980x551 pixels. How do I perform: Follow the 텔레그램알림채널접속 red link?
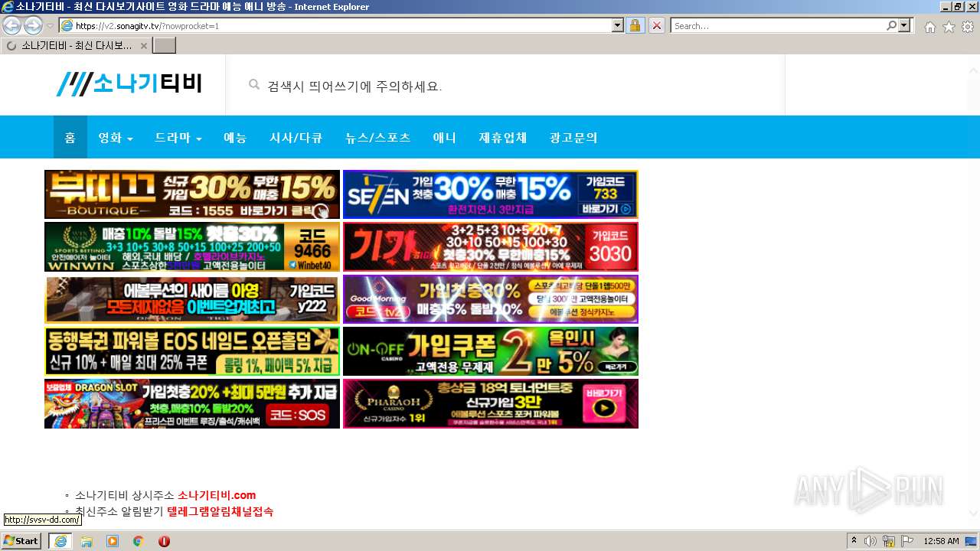[220, 511]
